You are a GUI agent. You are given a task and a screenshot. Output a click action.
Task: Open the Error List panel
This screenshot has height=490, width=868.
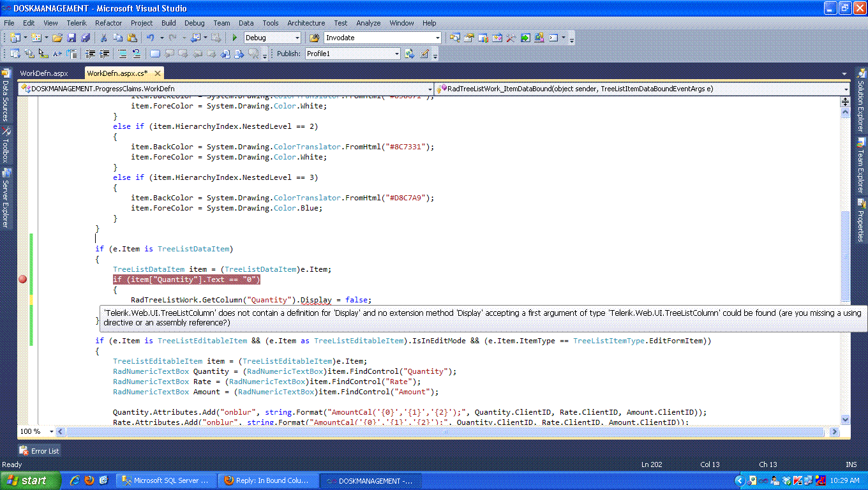click(40, 451)
